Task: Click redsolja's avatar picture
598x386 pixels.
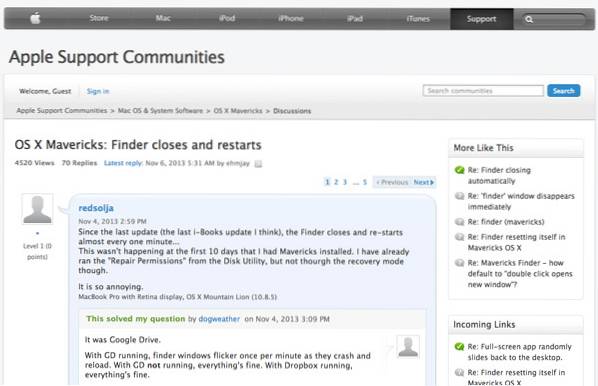Action: [x=37, y=209]
